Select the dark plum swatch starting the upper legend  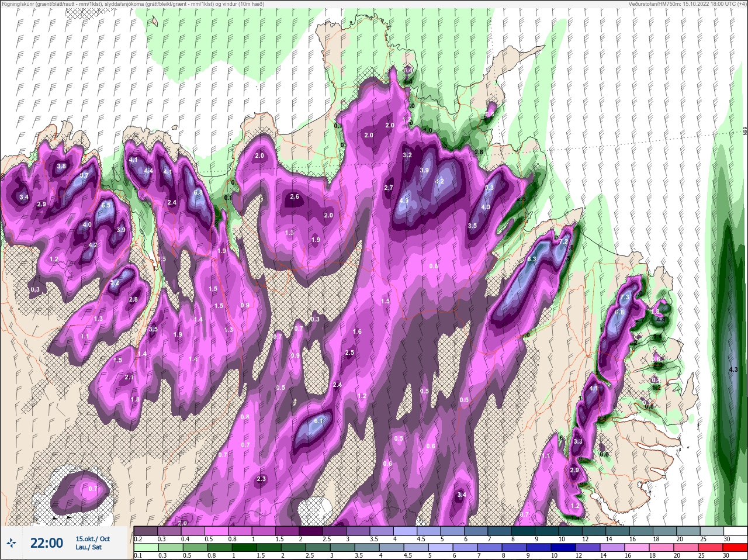click(x=145, y=531)
